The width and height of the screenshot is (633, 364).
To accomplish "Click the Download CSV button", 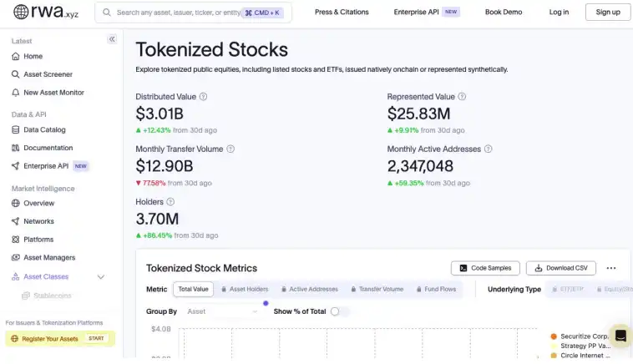I will point(560,268).
